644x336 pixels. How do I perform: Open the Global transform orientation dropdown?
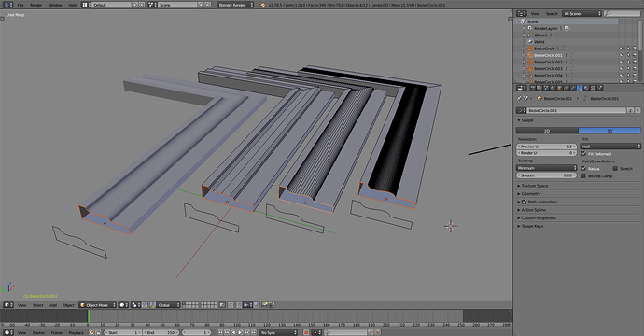[168, 305]
